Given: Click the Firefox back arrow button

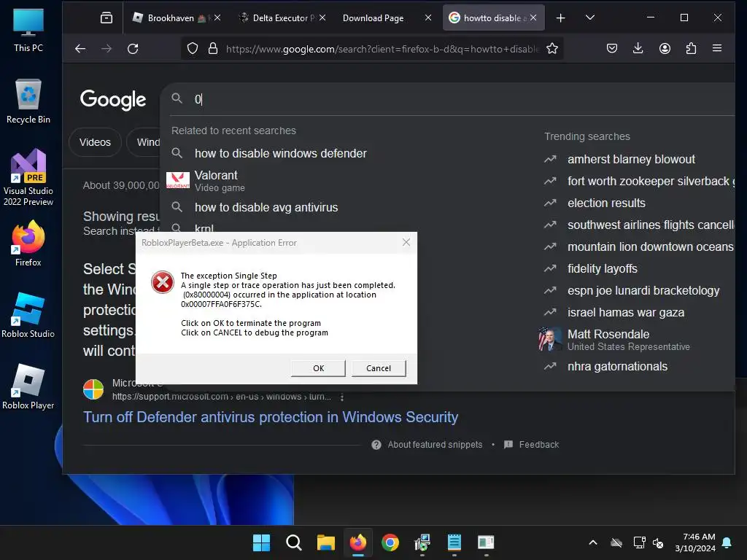Looking at the screenshot, I should (80, 49).
